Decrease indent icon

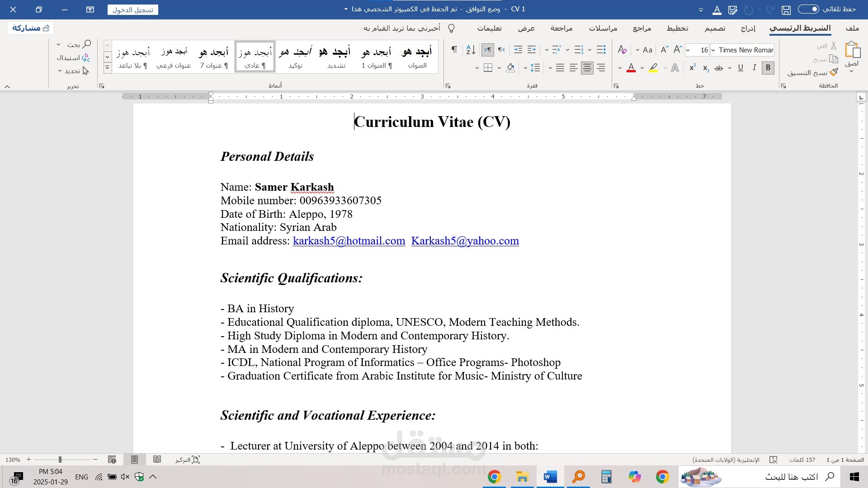(x=532, y=50)
